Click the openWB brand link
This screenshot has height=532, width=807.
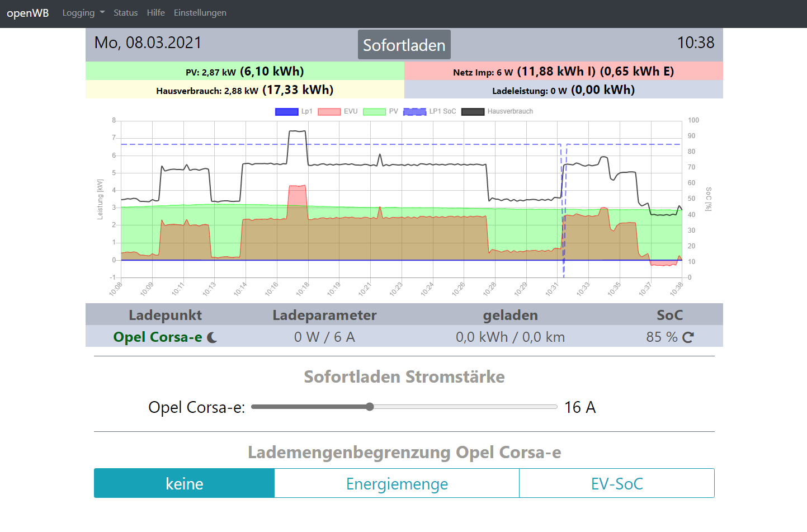pos(28,13)
